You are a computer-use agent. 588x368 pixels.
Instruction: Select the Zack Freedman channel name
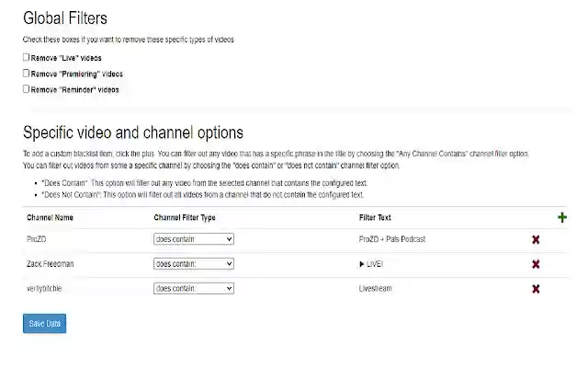point(51,264)
